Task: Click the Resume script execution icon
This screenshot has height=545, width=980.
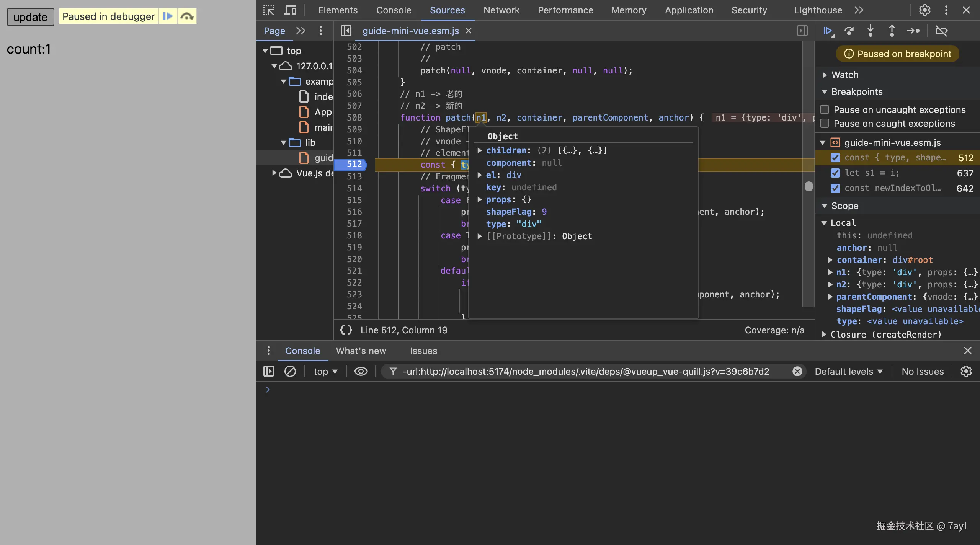Action: click(828, 31)
